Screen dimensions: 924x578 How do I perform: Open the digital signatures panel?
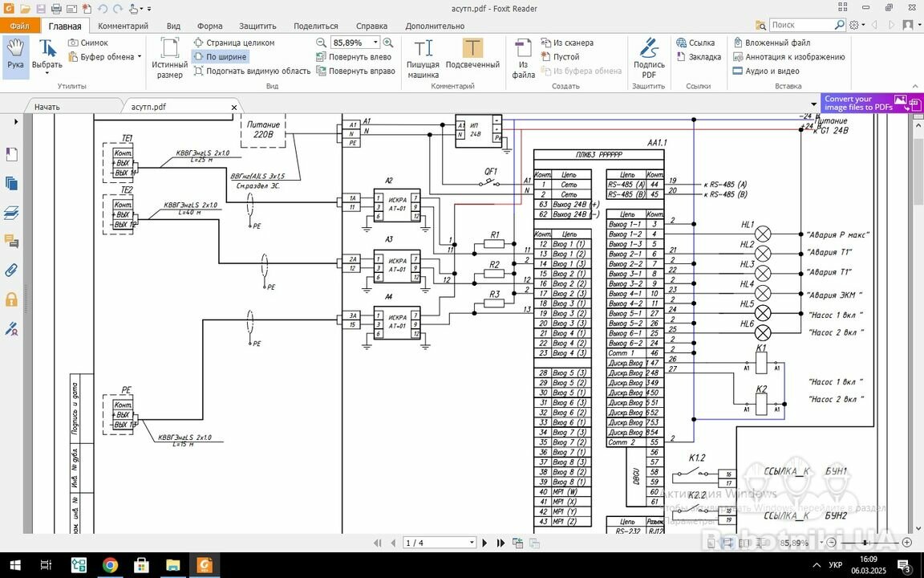click(x=11, y=328)
